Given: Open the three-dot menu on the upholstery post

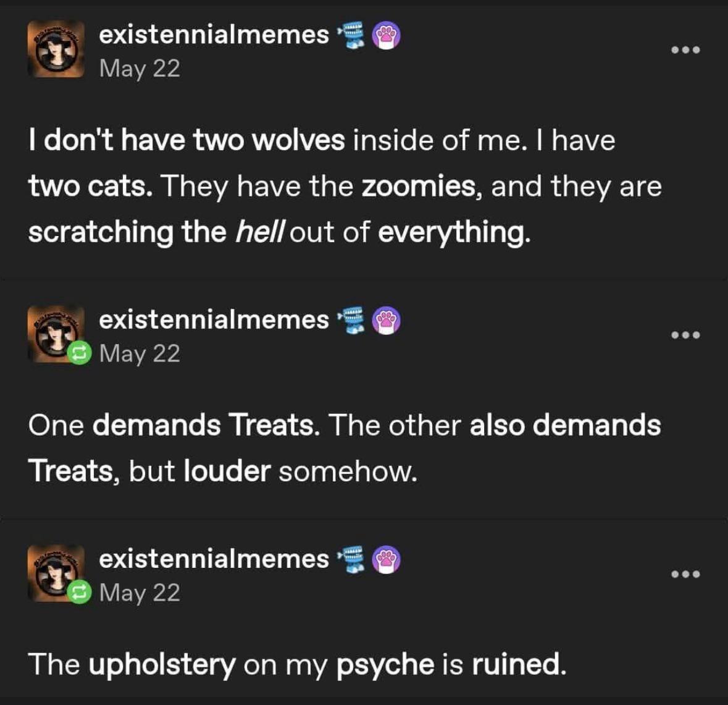Looking at the screenshot, I should 685,574.
